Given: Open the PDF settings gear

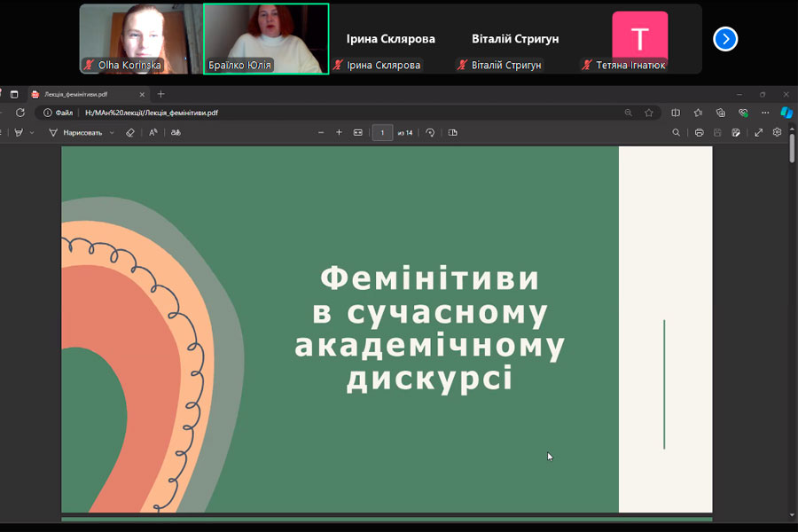Looking at the screenshot, I should pos(778,132).
